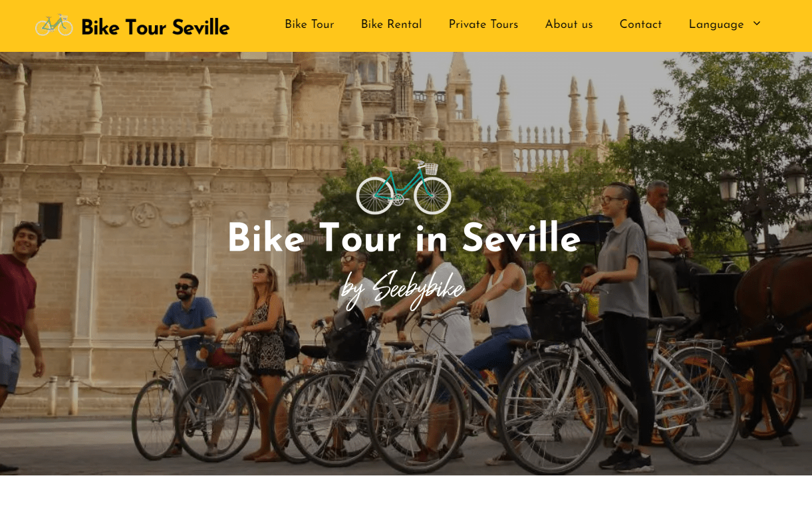Viewport: 812px width, 512px height.
Task: Go to the Bike Rental page
Action: pos(391,25)
